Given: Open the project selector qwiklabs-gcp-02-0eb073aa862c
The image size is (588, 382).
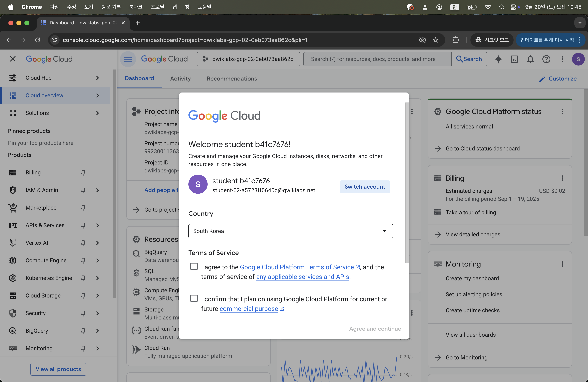Looking at the screenshot, I should point(248,59).
